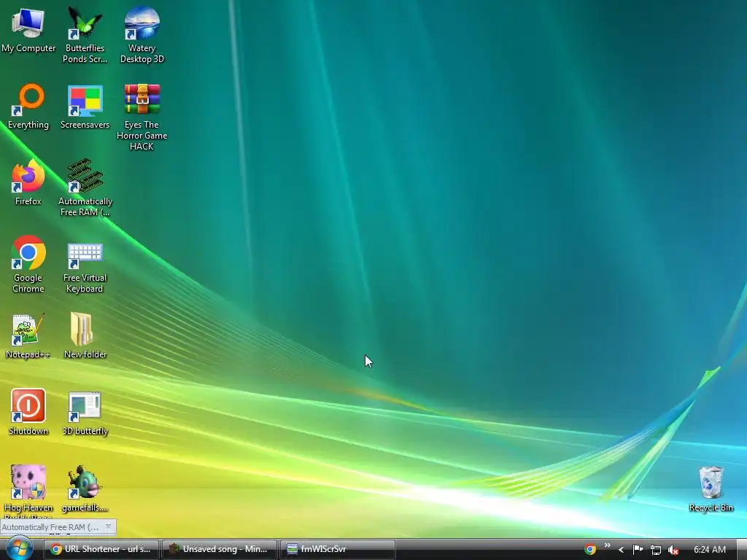Click Chrome icon in system tray

tap(589, 550)
